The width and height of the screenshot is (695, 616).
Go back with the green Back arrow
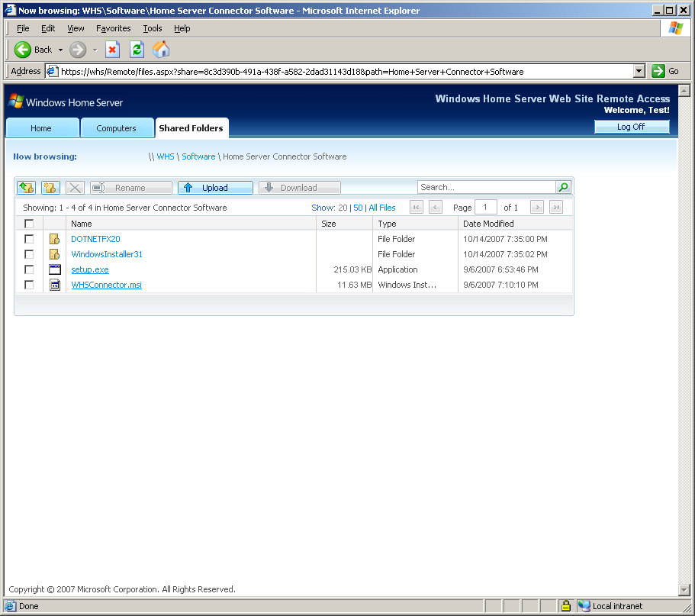[22, 50]
